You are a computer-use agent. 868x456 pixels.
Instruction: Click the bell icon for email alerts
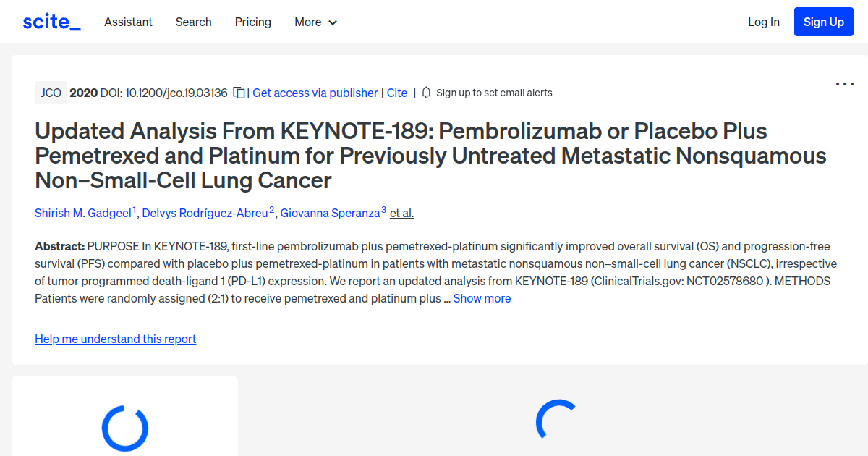click(x=426, y=93)
